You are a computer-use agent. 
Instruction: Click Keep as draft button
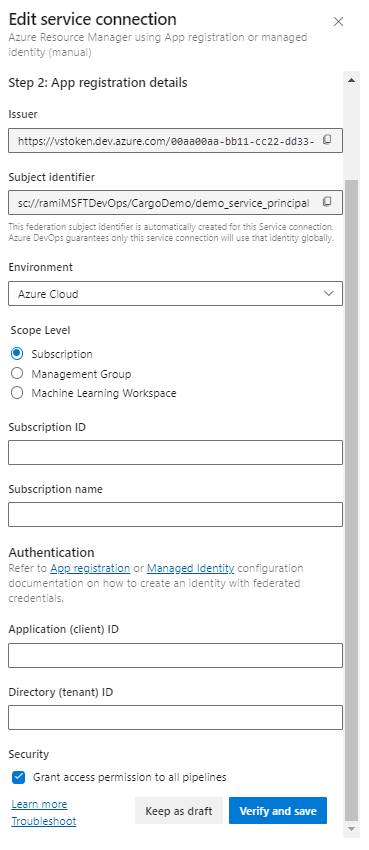[179, 811]
